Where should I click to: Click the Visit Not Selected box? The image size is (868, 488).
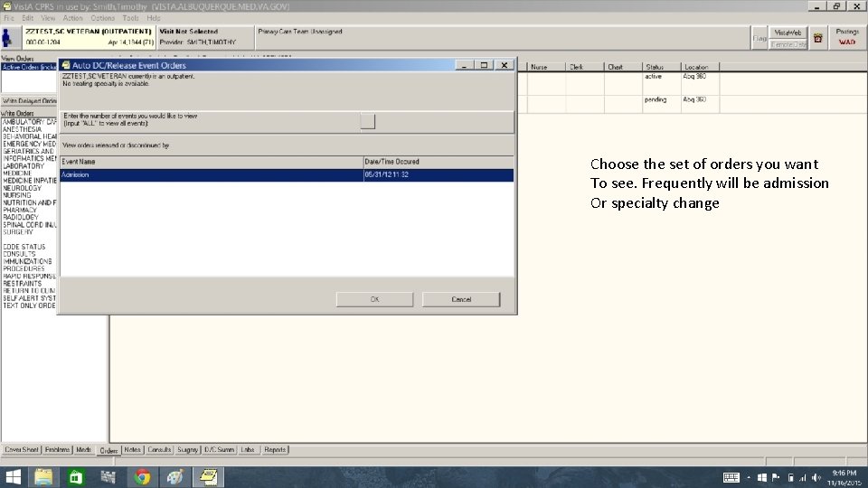coord(205,37)
